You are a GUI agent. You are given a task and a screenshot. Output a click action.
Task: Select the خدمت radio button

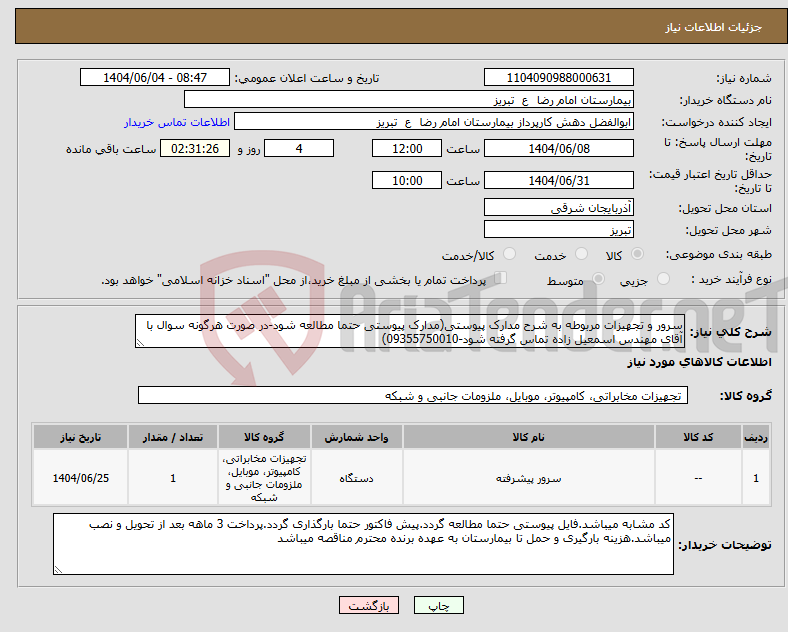click(x=581, y=254)
